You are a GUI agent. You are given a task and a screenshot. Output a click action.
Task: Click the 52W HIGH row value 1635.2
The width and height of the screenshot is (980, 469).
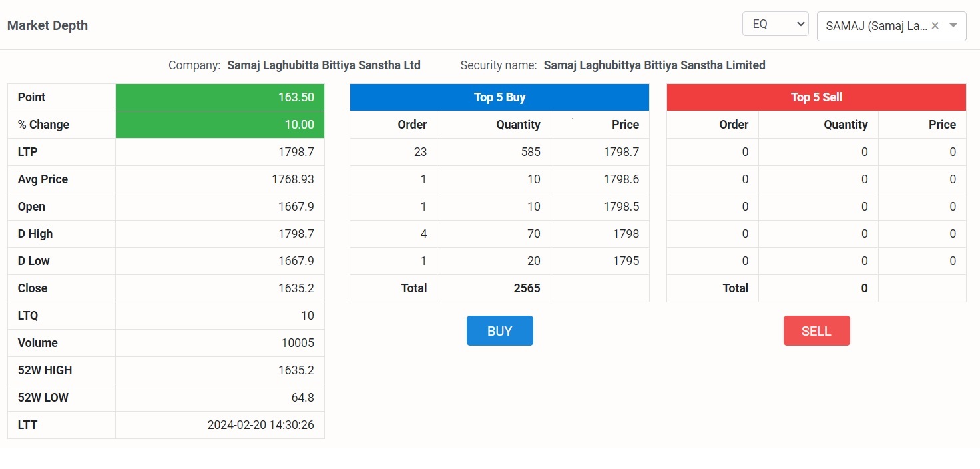pos(296,370)
